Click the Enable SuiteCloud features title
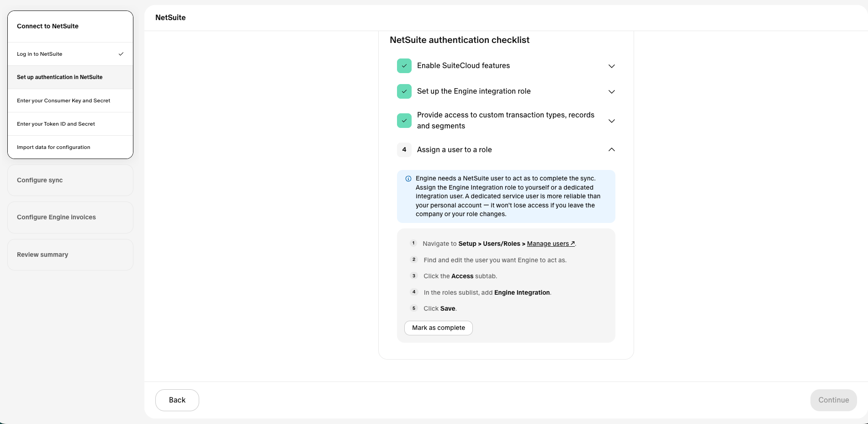 pyautogui.click(x=463, y=66)
